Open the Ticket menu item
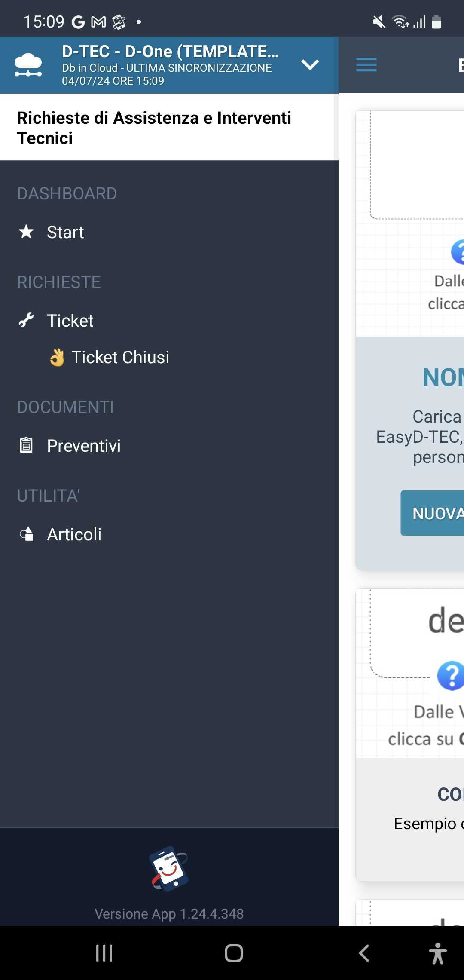Image resolution: width=464 pixels, height=980 pixels. point(70,321)
